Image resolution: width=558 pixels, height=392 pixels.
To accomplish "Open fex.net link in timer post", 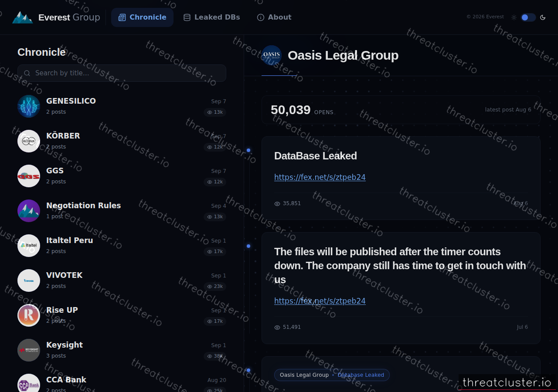I will pos(320,301).
